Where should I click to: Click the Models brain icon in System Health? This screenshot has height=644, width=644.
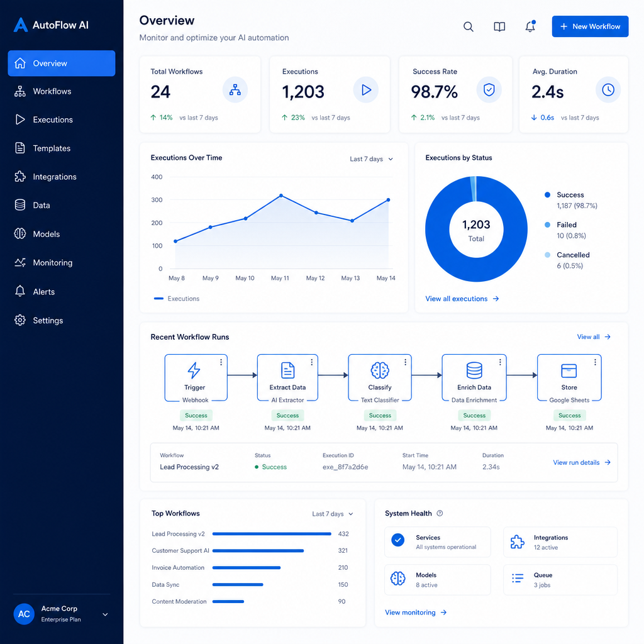(397, 579)
